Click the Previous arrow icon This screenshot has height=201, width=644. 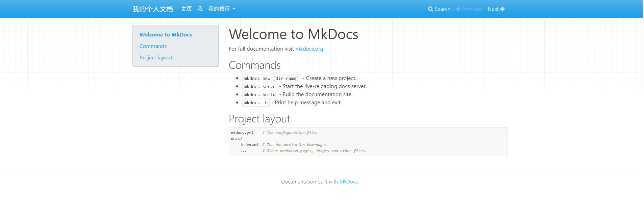(458, 9)
